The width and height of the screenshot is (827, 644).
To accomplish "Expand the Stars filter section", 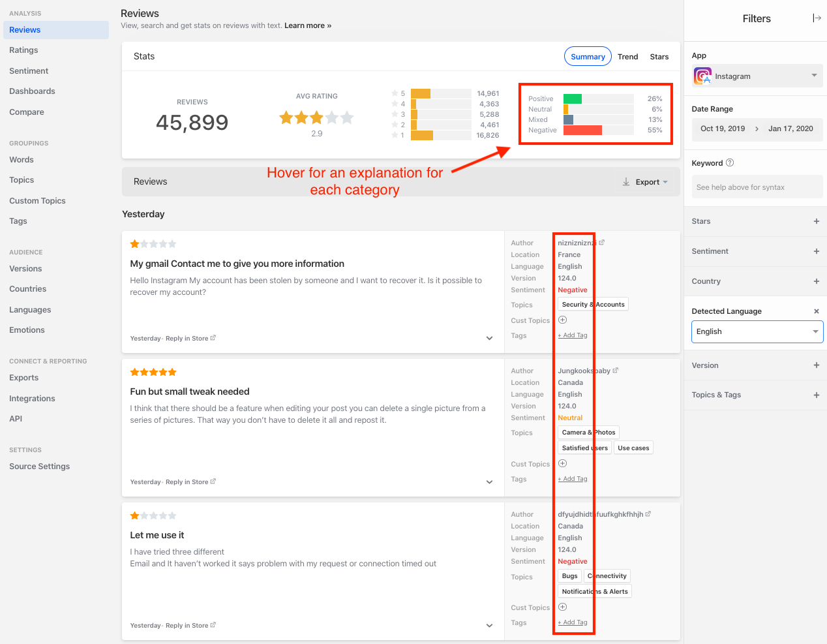I will (817, 221).
